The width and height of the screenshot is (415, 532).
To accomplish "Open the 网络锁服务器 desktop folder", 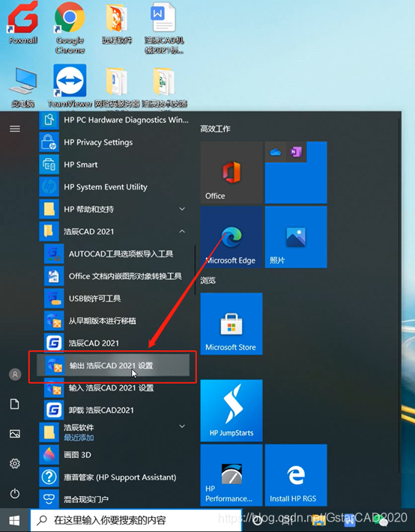I will pyautogui.click(x=117, y=88).
